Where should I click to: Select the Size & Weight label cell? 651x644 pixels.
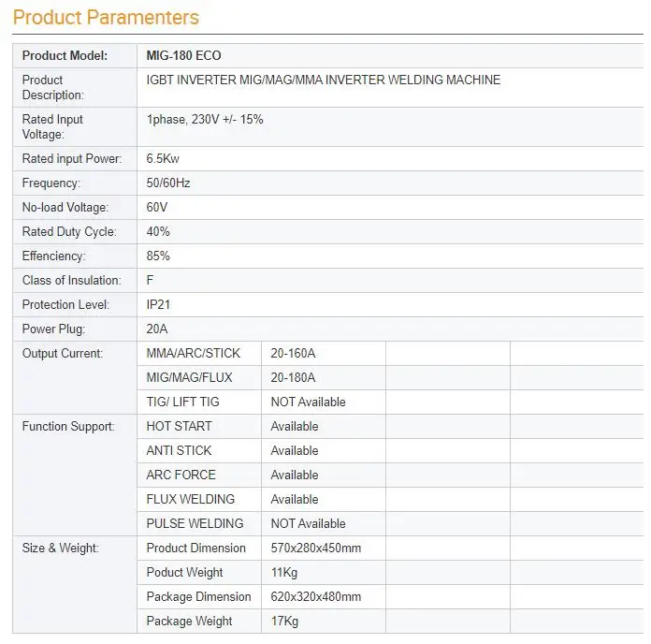coord(75,585)
